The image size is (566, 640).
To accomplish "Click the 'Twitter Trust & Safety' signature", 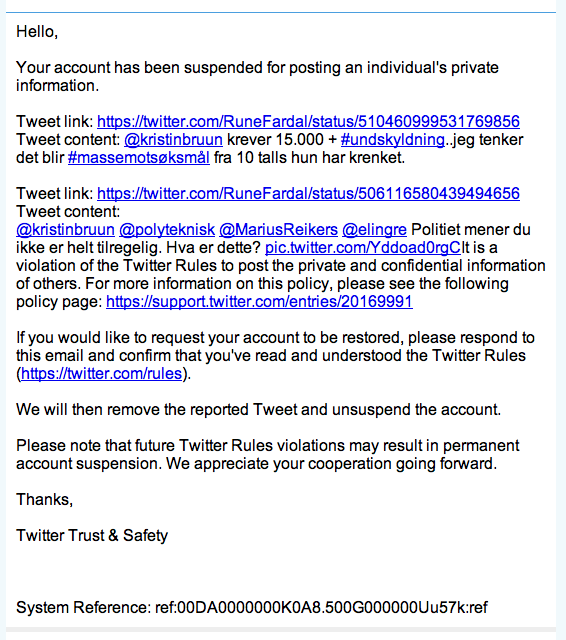I will tap(92, 536).
